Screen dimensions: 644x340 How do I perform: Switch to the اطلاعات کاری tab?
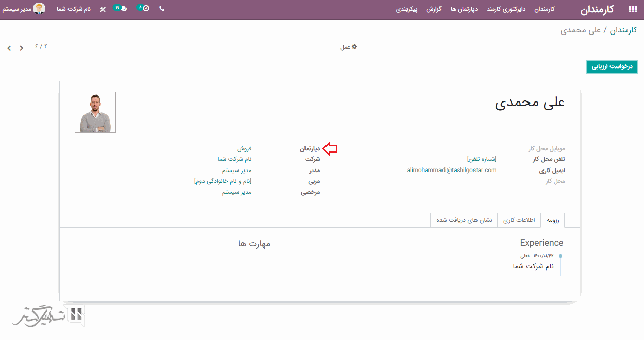click(x=519, y=220)
